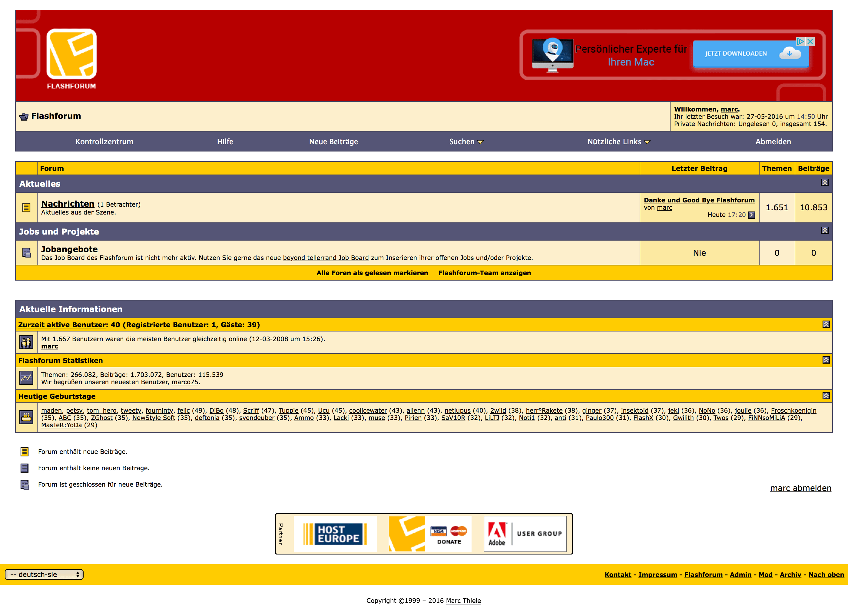The image size is (848, 616).
Task: Click the Nachrichten forum status icon
Action: click(26, 207)
